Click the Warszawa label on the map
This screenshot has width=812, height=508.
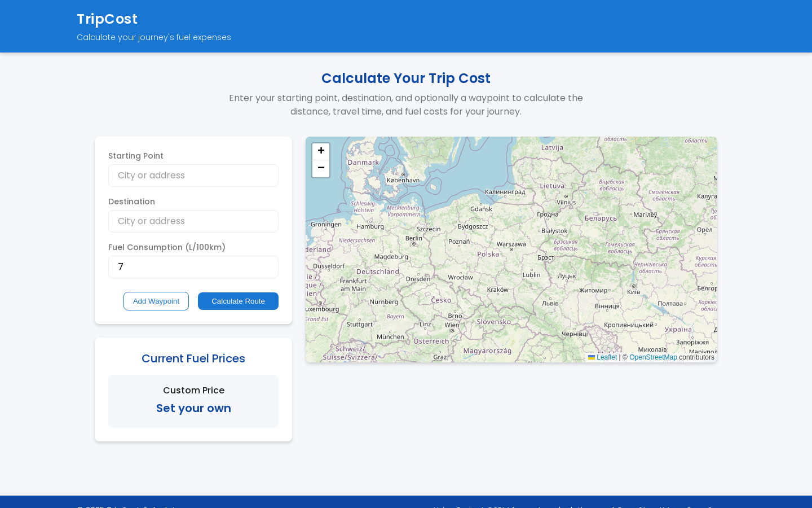[511, 244]
